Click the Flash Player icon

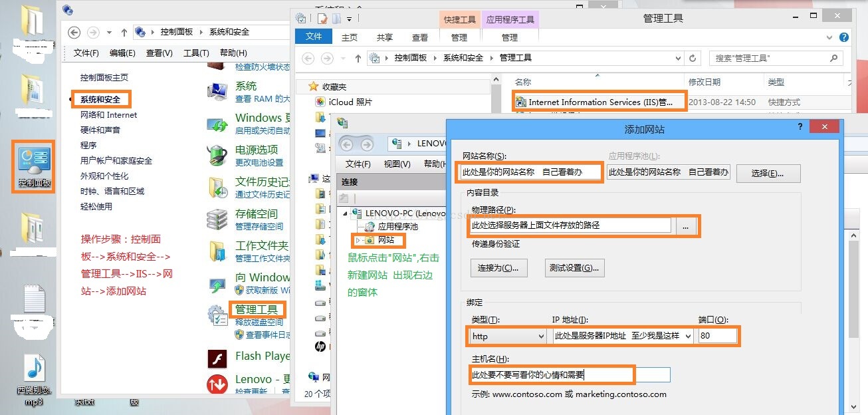point(218,360)
